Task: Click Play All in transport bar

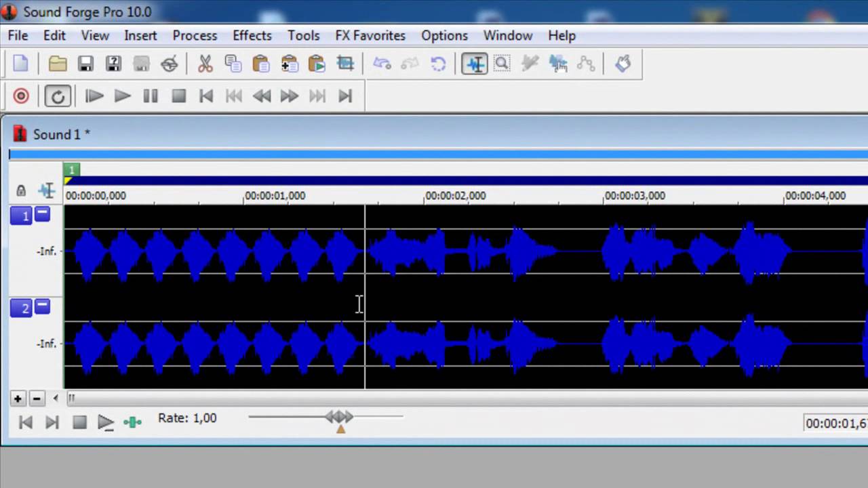Action: (94, 96)
